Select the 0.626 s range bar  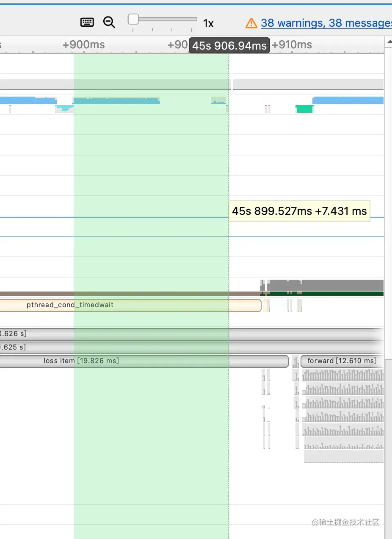192,334
